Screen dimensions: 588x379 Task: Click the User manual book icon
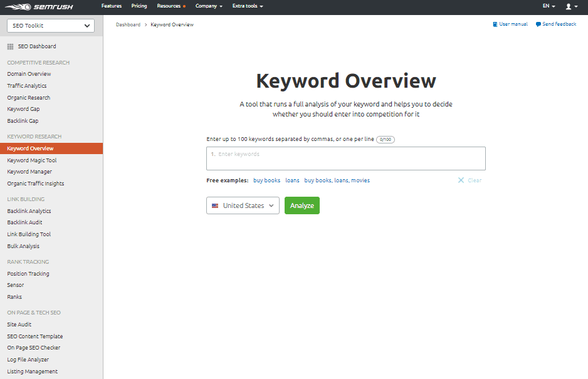click(495, 24)
